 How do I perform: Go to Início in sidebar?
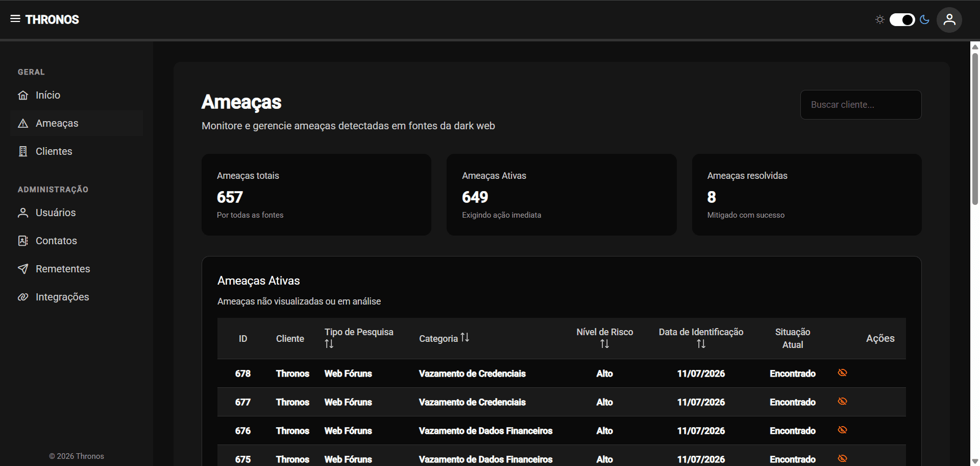coord(77,95)
